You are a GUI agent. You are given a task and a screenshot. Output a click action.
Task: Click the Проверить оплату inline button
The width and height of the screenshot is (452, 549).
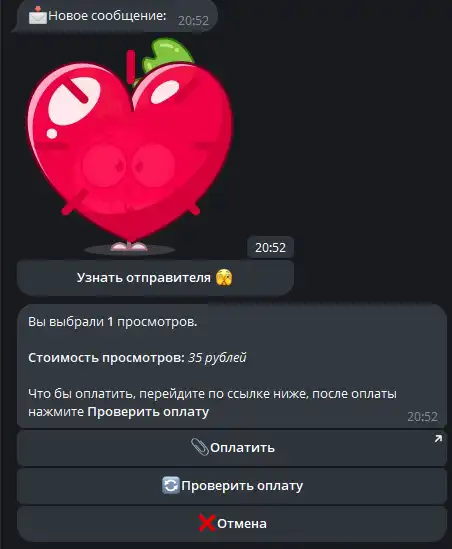tap(232, 486)
